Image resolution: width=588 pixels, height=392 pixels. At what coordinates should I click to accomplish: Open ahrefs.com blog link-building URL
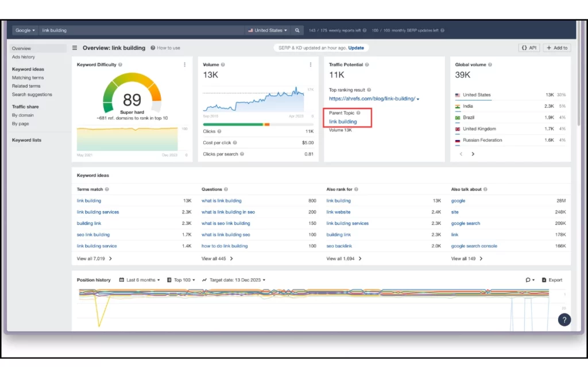[372, 99]
